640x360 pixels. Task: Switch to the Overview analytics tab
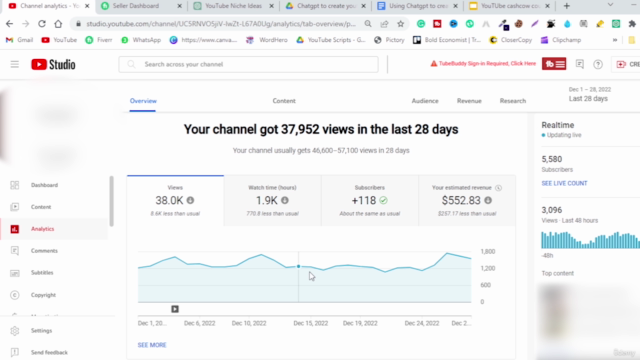[143, 101]
